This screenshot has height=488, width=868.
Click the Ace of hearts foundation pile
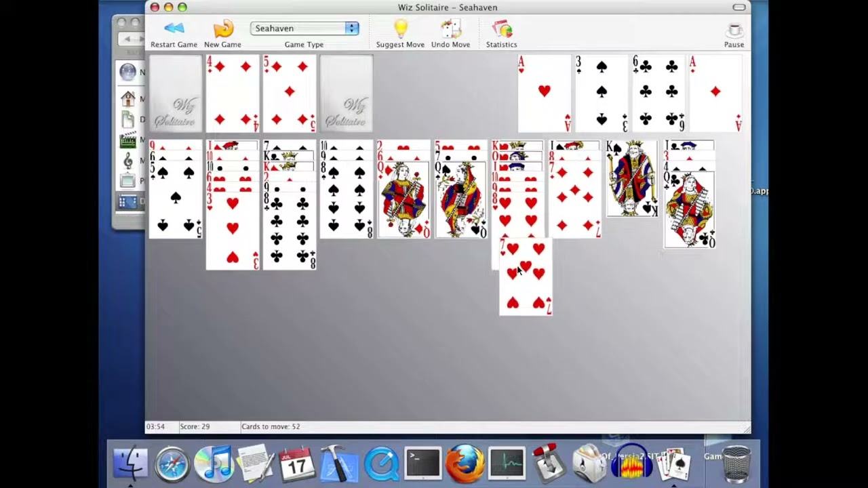545,94
